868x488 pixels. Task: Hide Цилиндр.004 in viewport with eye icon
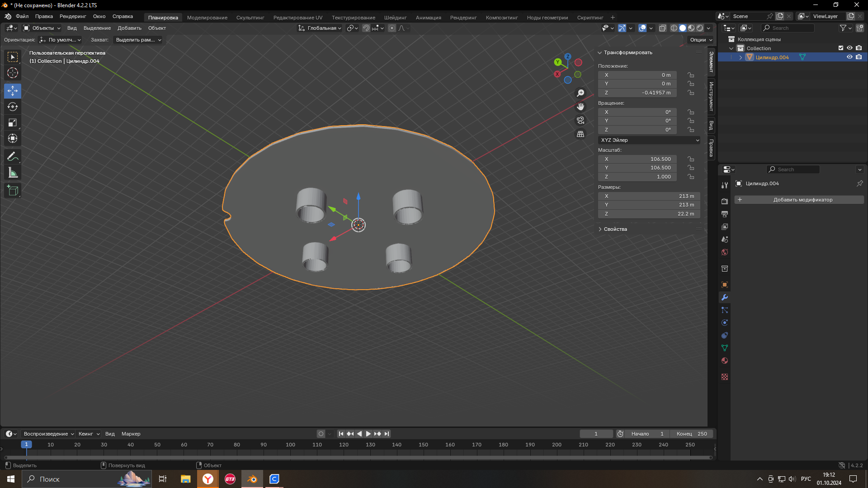tap(849, 57)
